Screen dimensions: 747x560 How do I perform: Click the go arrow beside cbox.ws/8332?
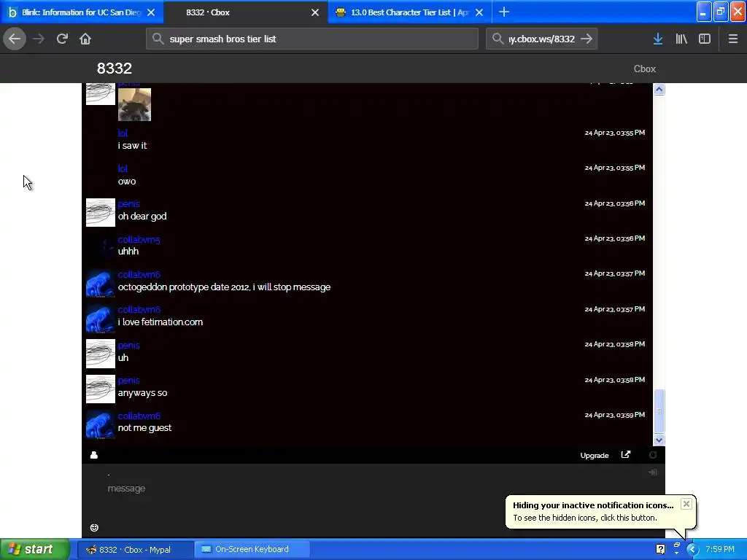(x=587, y=39)
